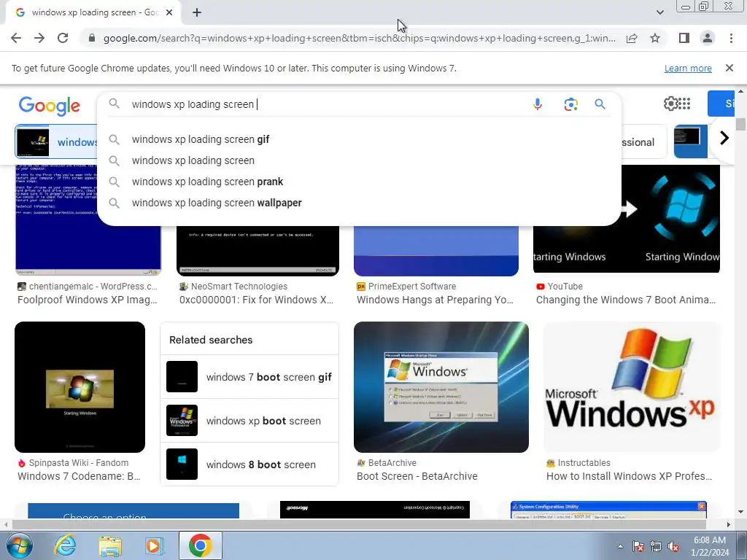747x560 pixels.
Task: Choose suggestion windows xp loading screen gif
Action: (359, 139)
